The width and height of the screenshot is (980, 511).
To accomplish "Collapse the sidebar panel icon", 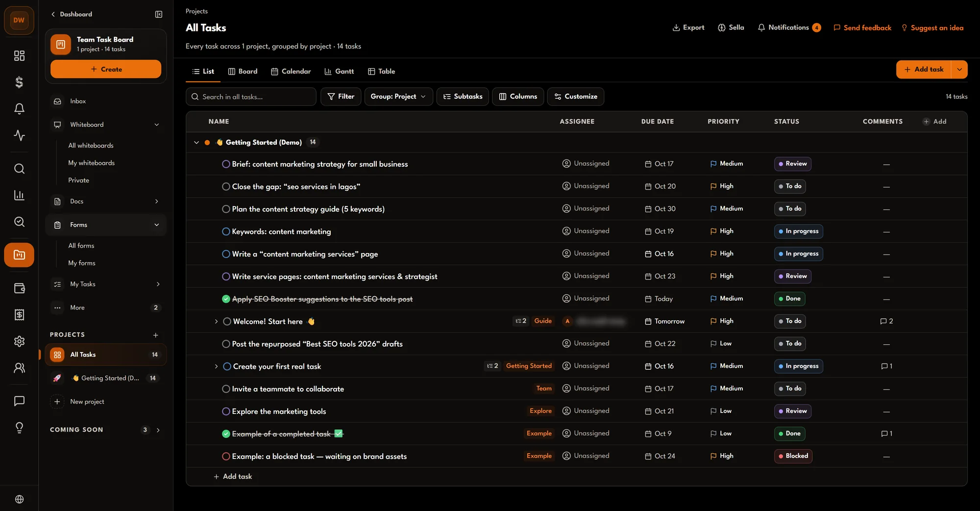I will [159, 14].
